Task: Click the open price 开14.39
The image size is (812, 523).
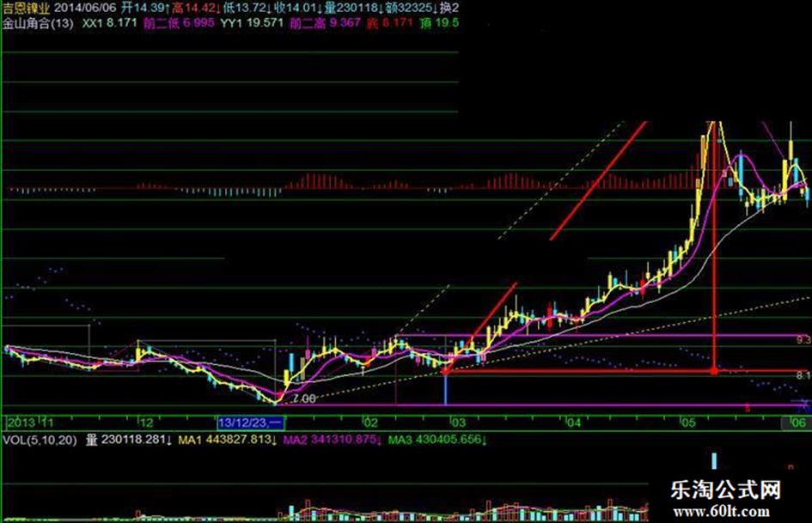Action: tap(146, 8)
